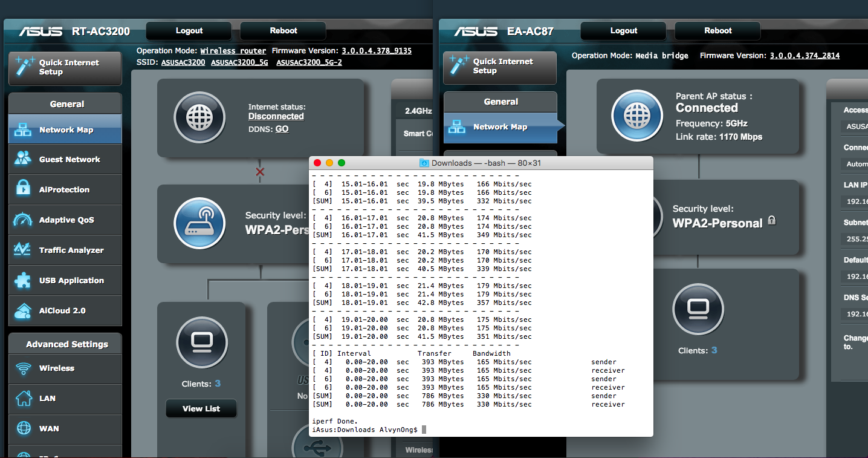
Task: Select the wireless router security icon
Action: (x=199, y=223)
